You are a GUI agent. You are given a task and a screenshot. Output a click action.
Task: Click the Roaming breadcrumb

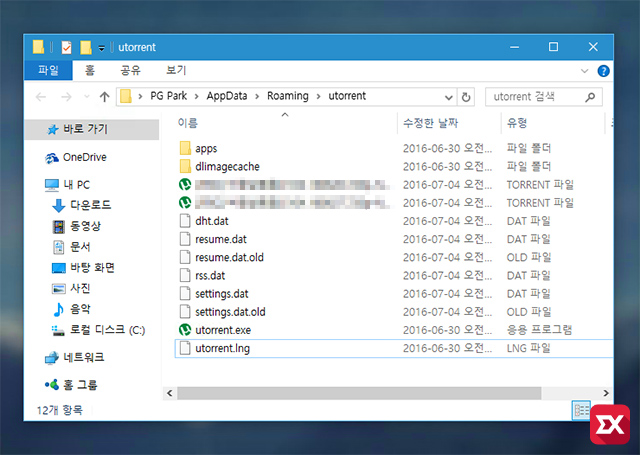[x=288, y=96]
